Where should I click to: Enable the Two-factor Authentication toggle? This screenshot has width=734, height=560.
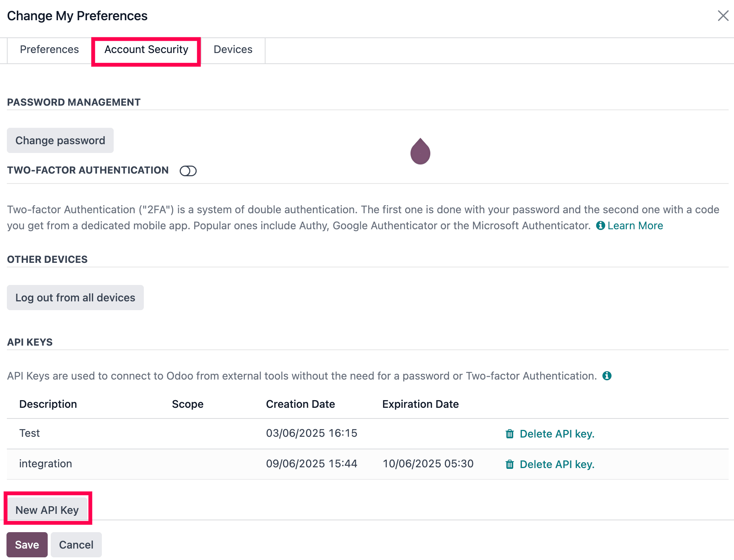[188, 171]
